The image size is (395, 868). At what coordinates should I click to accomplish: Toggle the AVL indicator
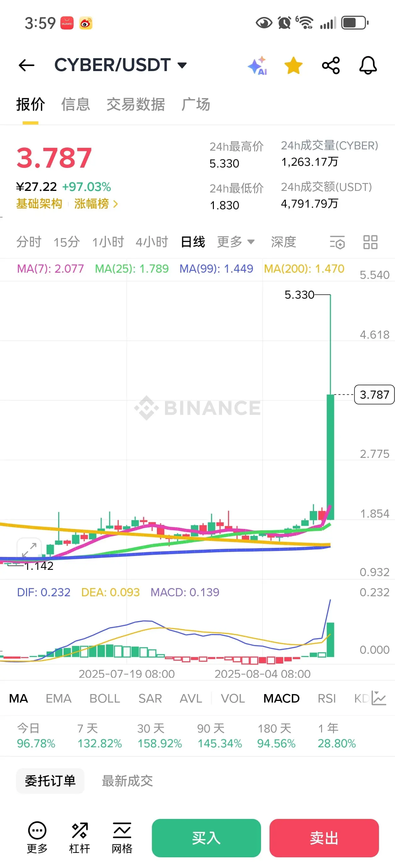[191, 698]
